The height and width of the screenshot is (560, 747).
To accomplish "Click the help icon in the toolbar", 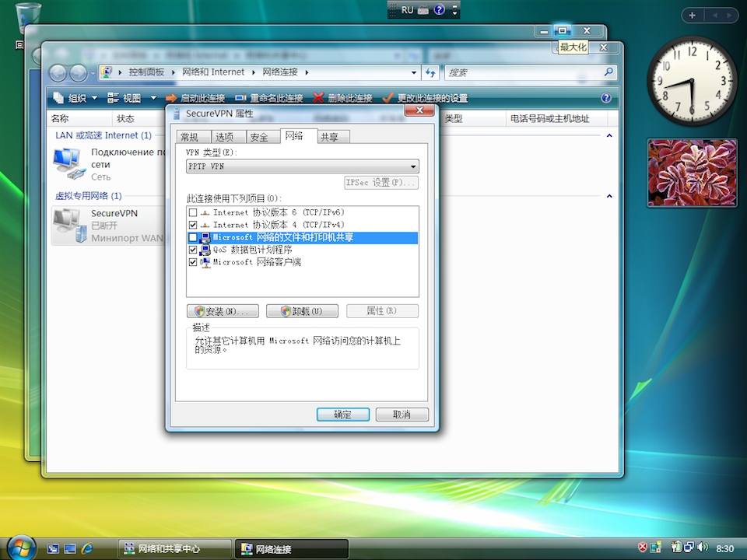I will pyautogui.click(x=606, y=98).
